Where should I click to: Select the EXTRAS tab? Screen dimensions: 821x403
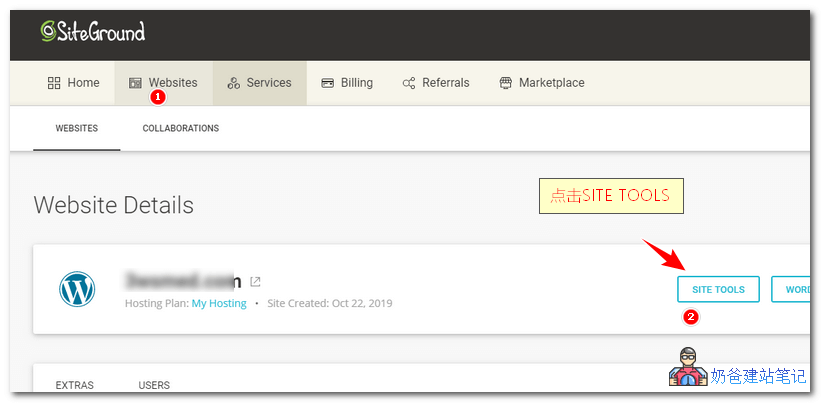(75, 385)
